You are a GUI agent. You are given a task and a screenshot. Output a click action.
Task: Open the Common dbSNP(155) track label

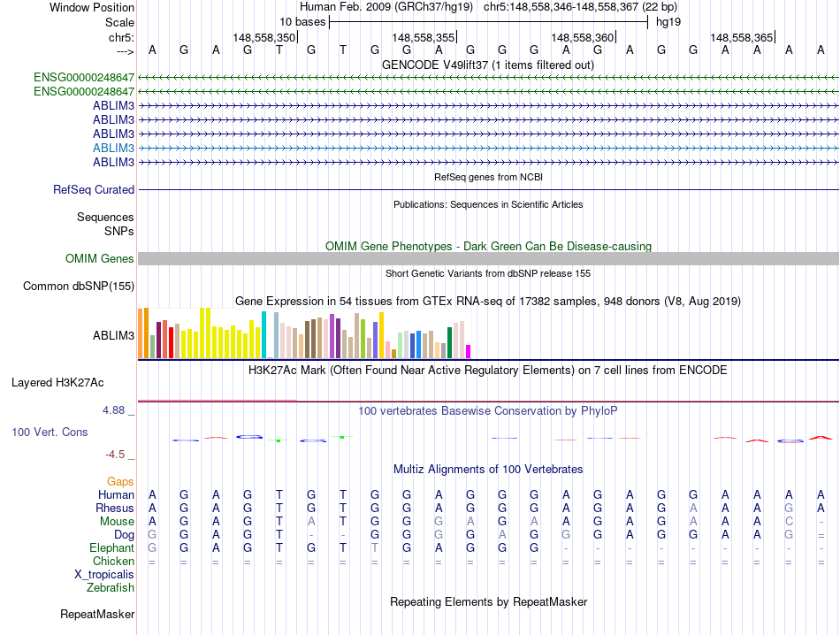point(79,286)
